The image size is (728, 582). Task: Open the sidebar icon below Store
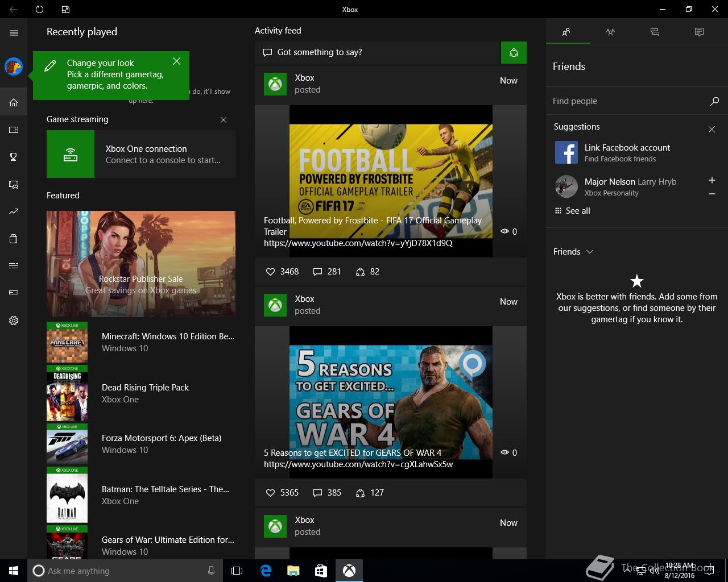(14, 265)
